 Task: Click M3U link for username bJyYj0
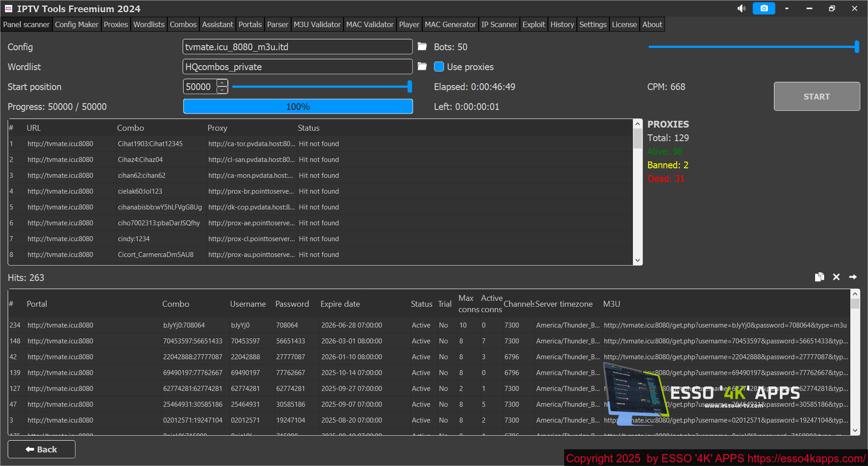click(x=725, y=325)
